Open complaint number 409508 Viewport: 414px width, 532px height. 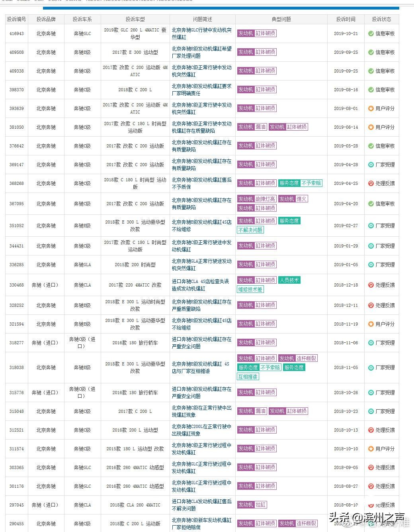pos(16,52)
